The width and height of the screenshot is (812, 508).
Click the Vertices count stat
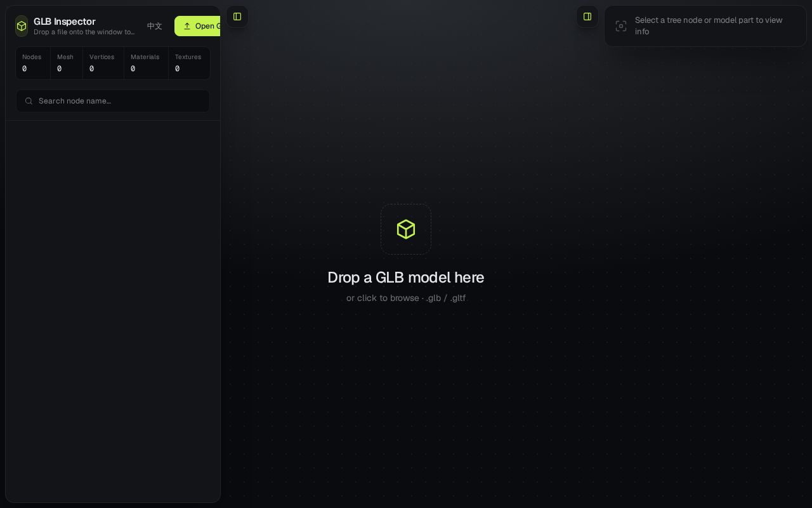[x=103, y=63]
